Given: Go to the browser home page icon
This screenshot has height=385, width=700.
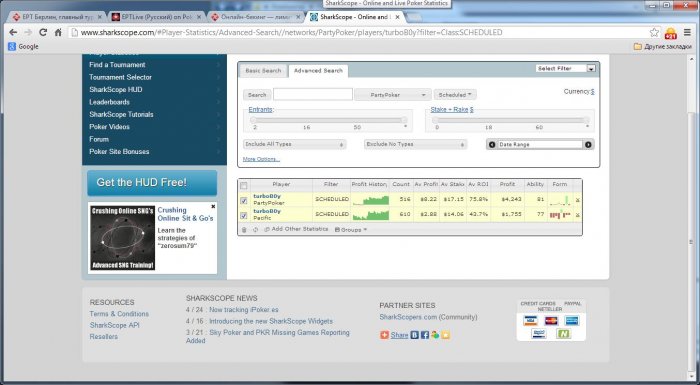Looking at the screenshot, I should (x=58, y=32).
